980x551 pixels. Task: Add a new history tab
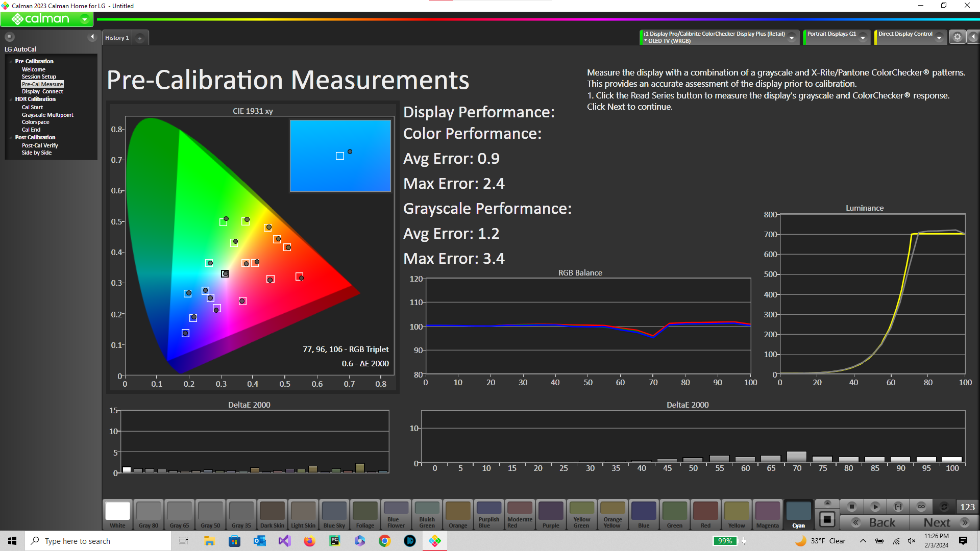pos(140,38)
